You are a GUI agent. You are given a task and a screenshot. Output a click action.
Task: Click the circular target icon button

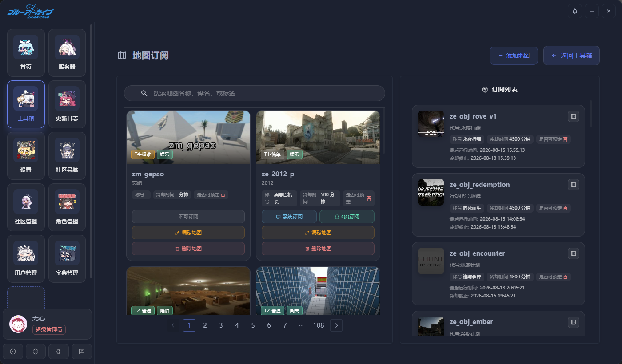click(x=36, y=351)
